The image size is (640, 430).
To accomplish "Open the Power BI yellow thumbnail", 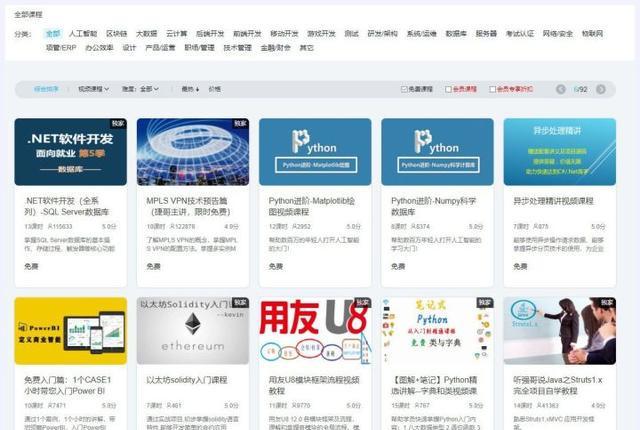I will pos(71,331).
